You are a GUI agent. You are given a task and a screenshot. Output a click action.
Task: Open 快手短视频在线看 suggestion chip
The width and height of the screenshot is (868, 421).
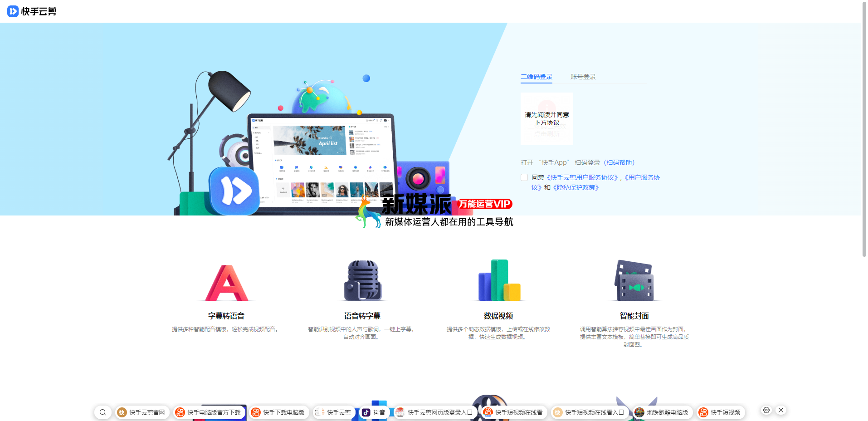click(x=514, y=412)
